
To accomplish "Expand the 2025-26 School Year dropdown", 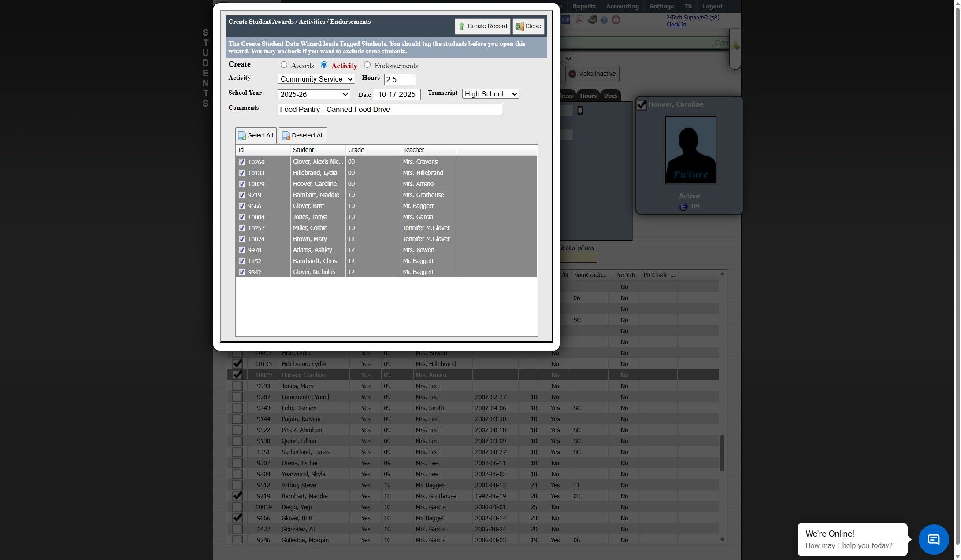I will (314, 94).
